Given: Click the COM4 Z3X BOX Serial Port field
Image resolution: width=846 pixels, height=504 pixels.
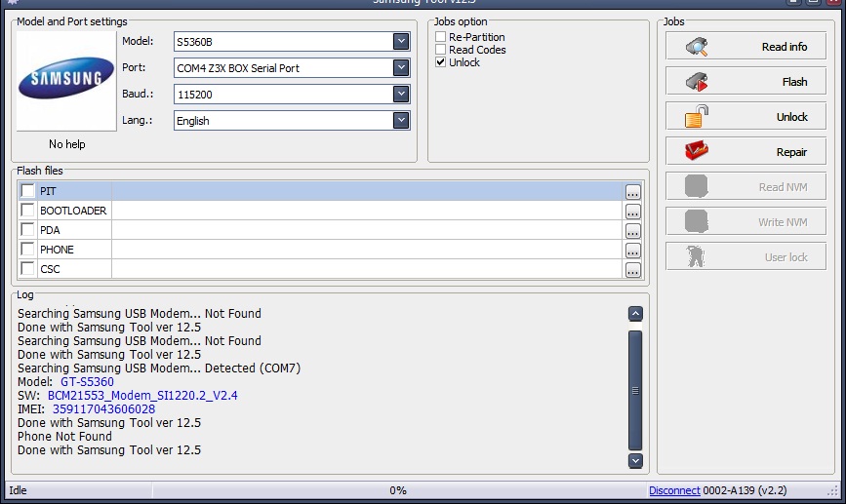Looking at the screenshot, I should point(292,68).
